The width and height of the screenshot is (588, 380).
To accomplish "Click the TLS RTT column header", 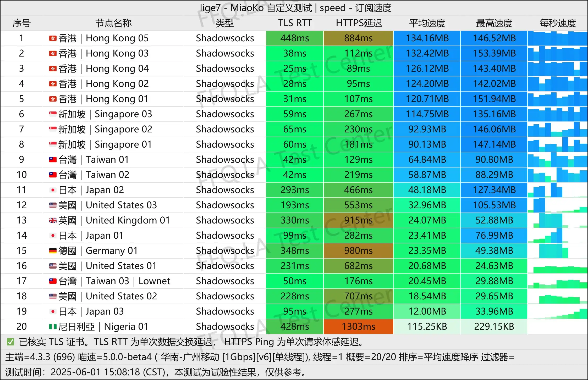I will click(x=295, y=23).
